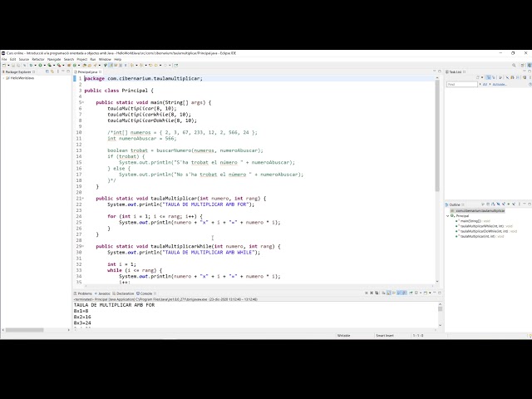Image resolution: width=532 pixels, height=399 pixels.
Task: Switch to the Console tab
Action: pos(146,293)
